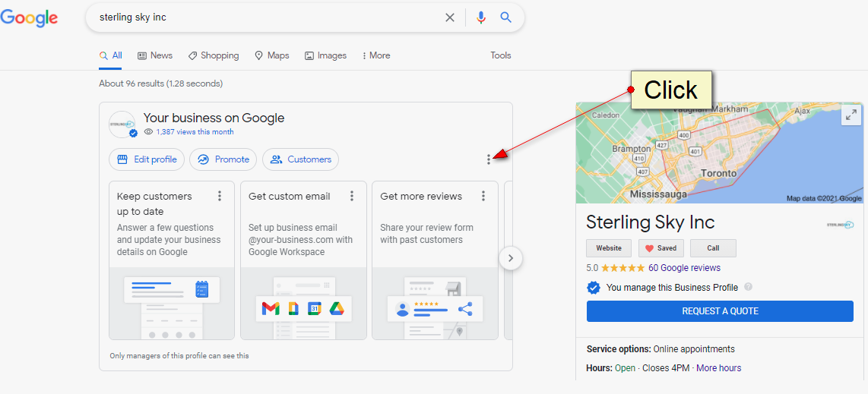Click Google Calendar icon in email card
The height and width of the screenshot is (394, 868).
315,309
